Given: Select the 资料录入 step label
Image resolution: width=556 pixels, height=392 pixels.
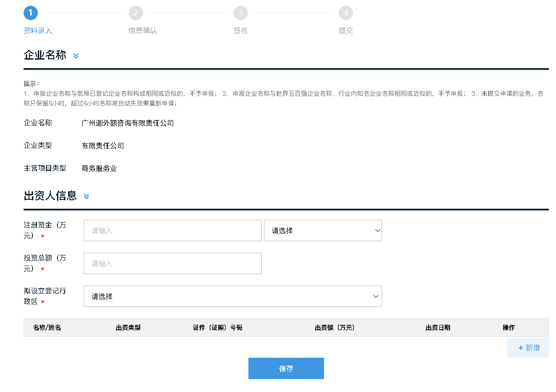Looking at the screenshot, I should coord(37,30).
